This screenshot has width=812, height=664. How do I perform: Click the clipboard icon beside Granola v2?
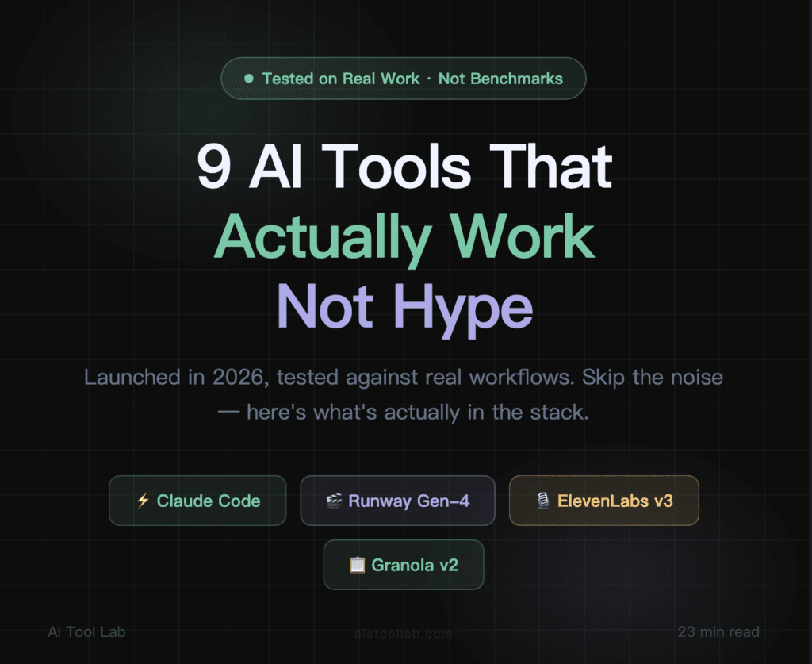(x=357, y=565)
